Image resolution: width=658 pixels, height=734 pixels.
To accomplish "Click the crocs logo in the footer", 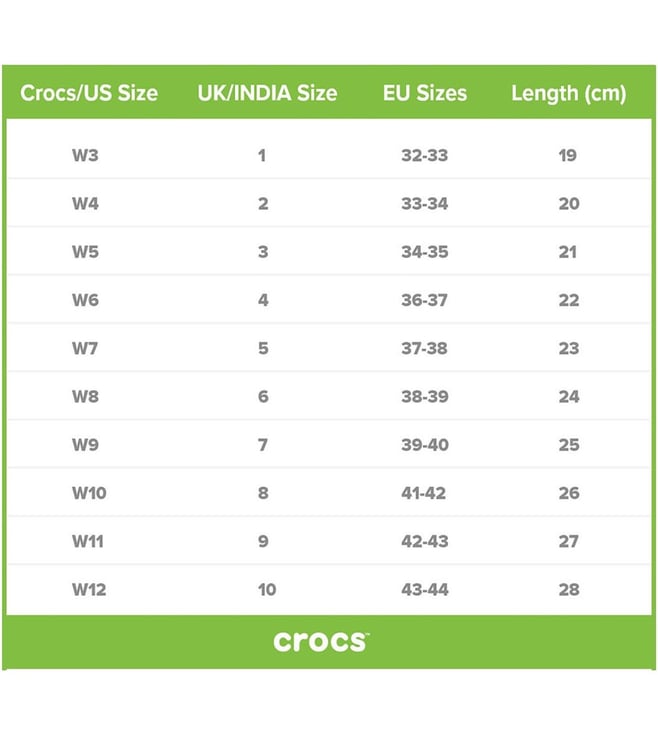I will point(321,641).
